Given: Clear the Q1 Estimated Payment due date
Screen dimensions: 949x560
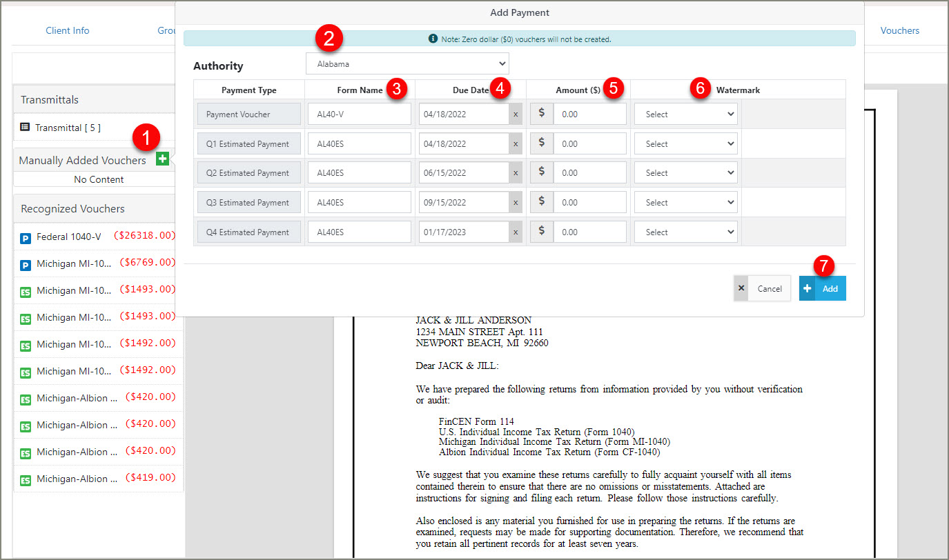Looking at the screenshot, I should (516, 144).
